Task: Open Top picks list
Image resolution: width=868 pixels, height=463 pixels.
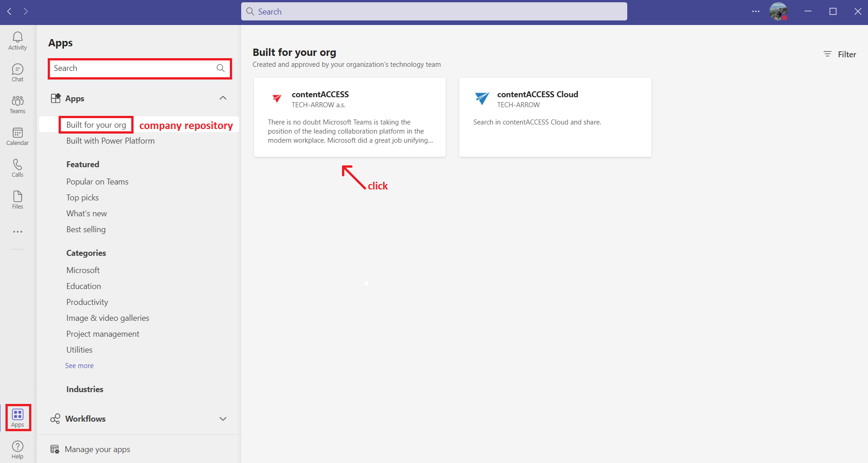Action: pos(83,198)
